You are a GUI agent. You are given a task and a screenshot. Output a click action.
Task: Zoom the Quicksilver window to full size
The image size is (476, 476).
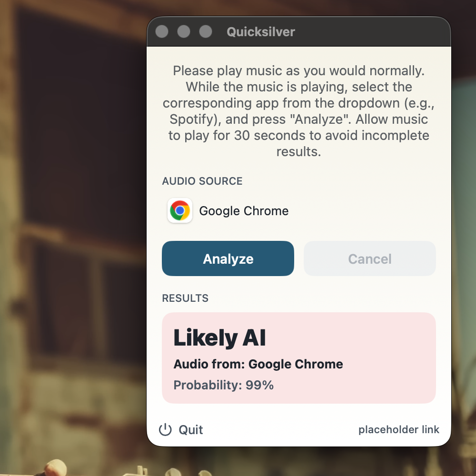pyautogui.click(x=206, y=31)
